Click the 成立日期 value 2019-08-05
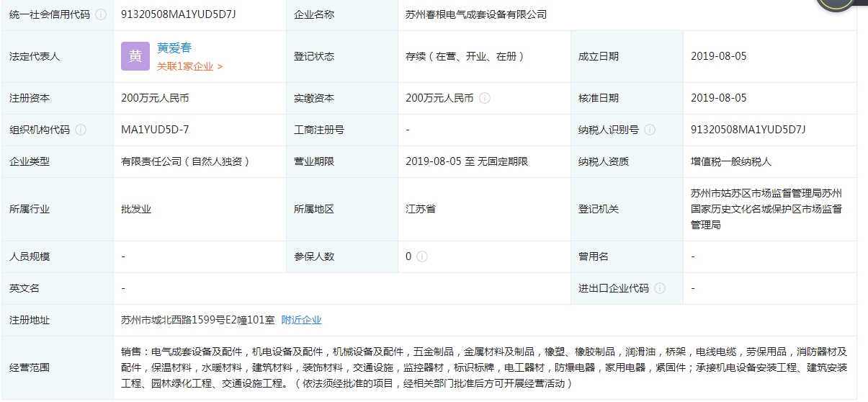 pos(718,56)
